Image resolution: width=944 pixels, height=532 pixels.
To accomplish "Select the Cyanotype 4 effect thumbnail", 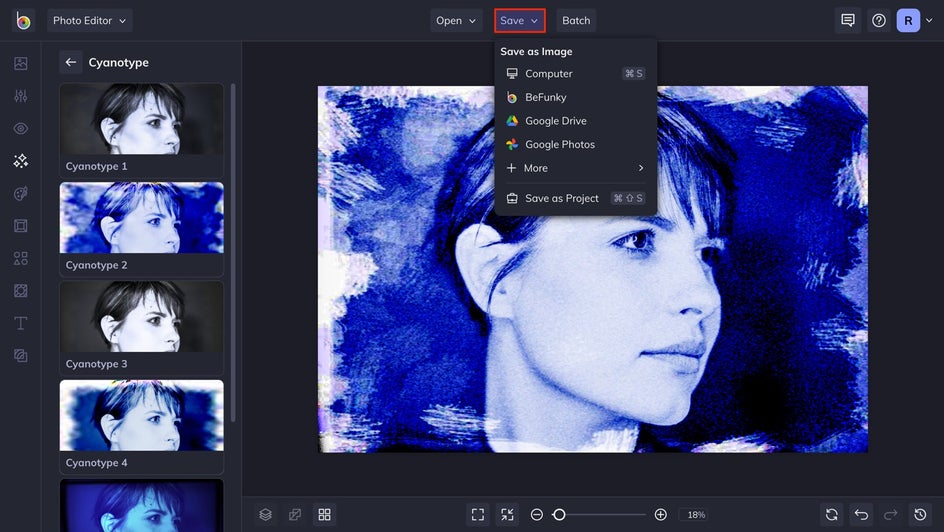I will point(141,416).
